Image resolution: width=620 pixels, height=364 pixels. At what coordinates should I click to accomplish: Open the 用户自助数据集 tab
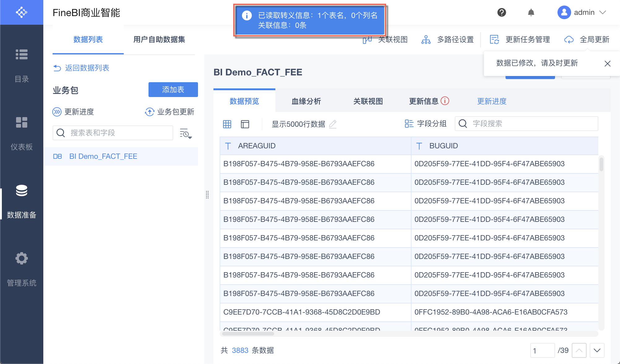click(x=159, y=40)
